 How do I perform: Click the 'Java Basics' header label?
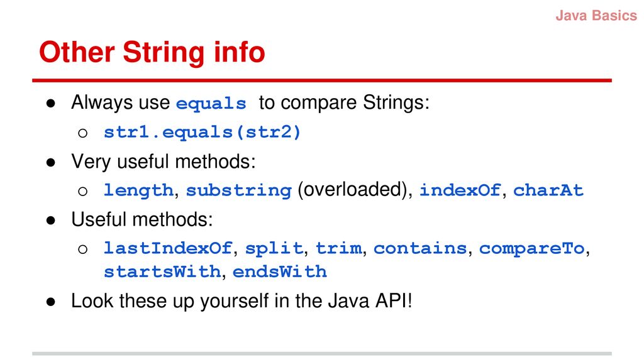(596, 16)
